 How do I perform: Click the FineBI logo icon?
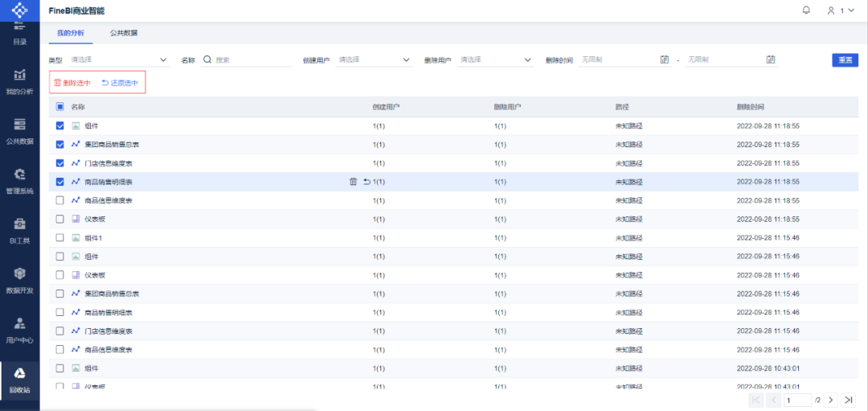click(x=19, y=10)
